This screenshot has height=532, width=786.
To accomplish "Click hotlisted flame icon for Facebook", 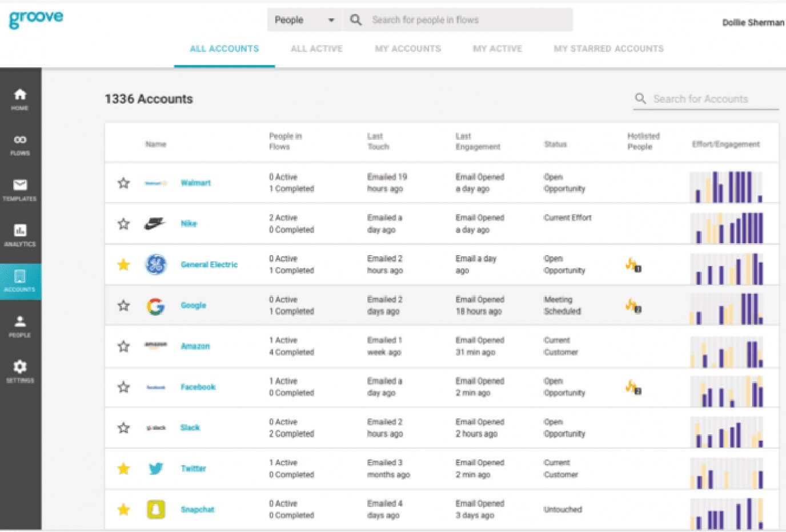I will 633,388.
